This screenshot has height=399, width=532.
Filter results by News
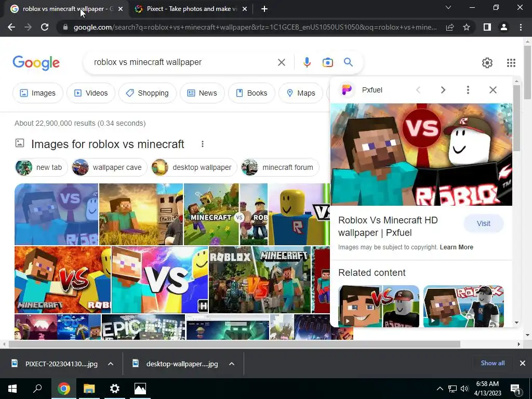pyautogui.click(x=202, y=93)
